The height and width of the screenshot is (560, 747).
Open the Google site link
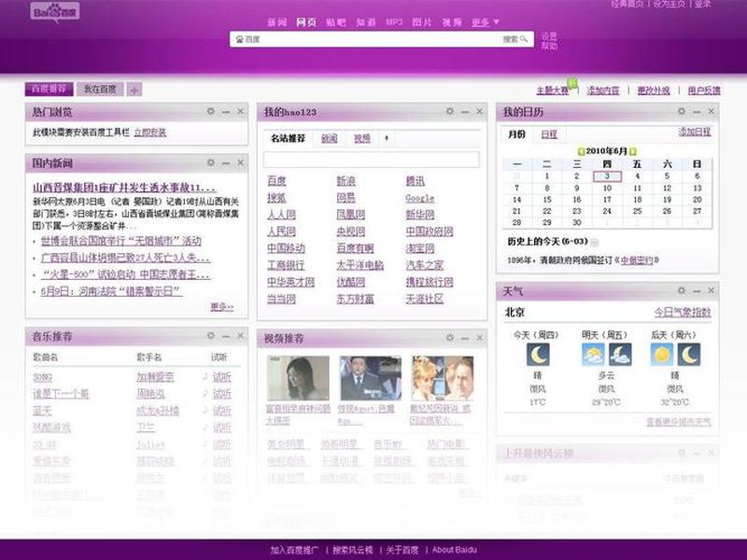(x=419, y=198)
